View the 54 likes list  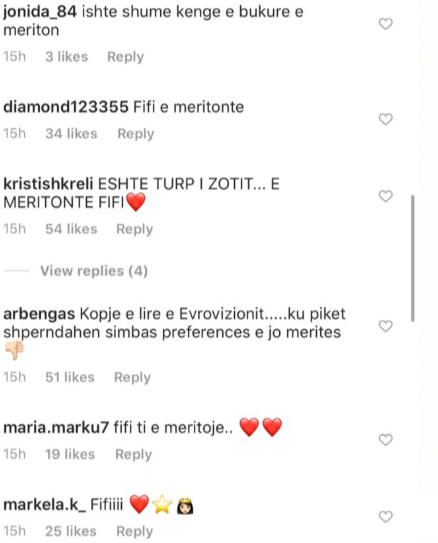(x=71, y=229)
